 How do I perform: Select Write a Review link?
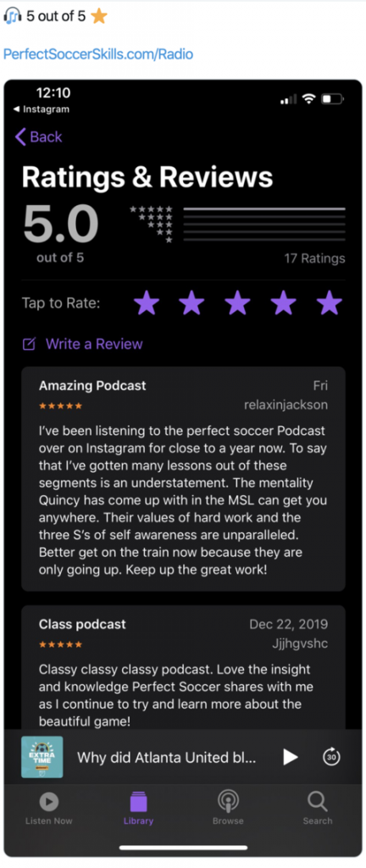(x=94, y=344)
